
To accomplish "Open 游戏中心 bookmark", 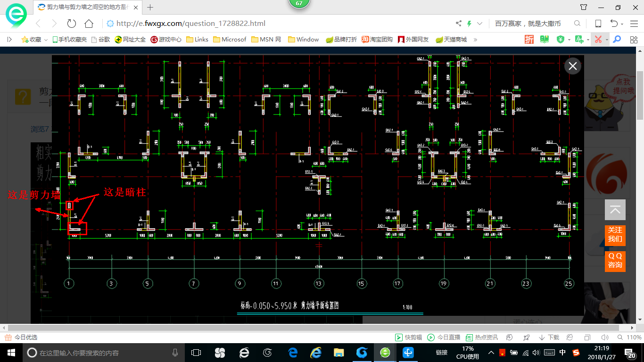I will pyautogui.click(x=166, y=40).
